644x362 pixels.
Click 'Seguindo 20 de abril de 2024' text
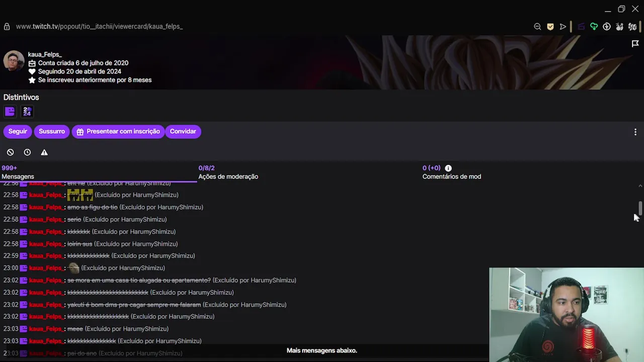79,72
